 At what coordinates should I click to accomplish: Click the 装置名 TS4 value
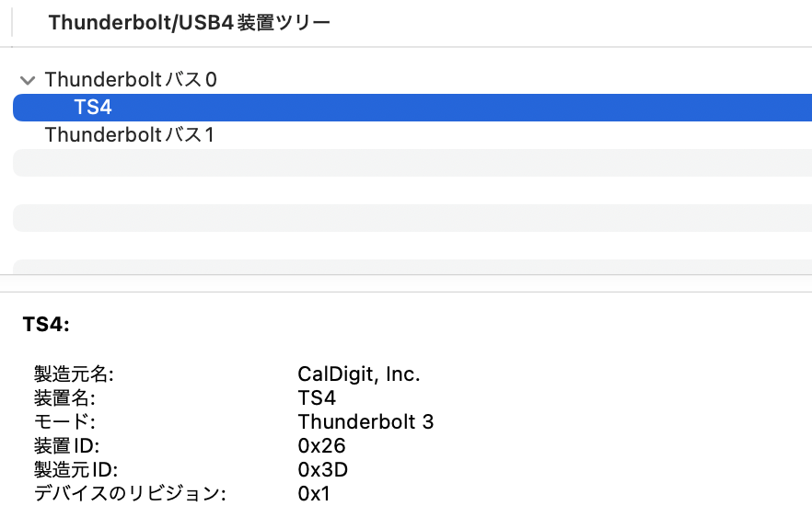pos(317,397)
